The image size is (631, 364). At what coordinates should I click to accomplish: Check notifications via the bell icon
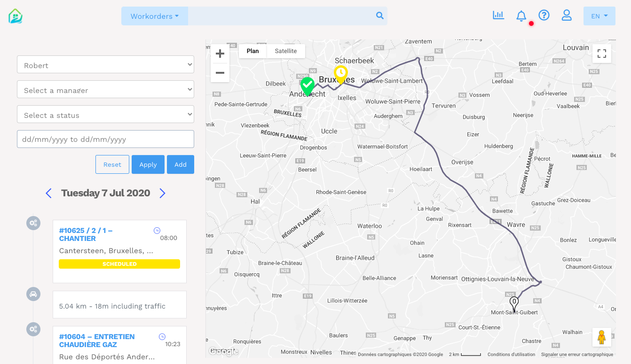point(521,15)
